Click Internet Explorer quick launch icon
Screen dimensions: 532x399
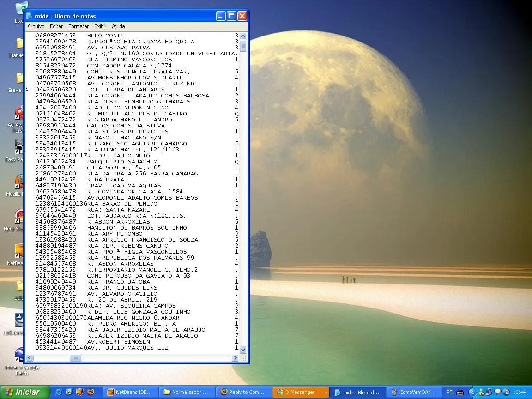[x=58, y=392]
